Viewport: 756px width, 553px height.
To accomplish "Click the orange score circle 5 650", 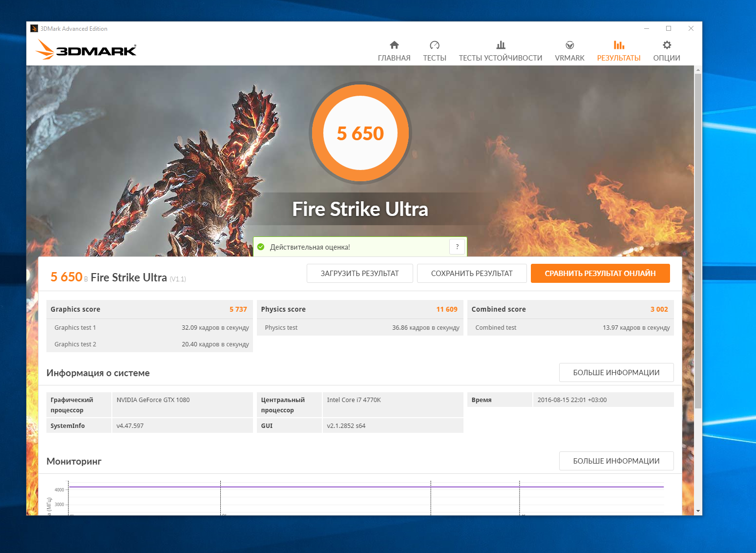I will click(x=360, y=133).
